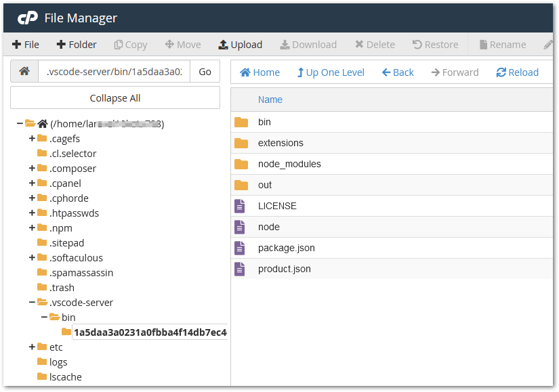
Task: Select the package.json file name
Action: click(x=286, y=248)
